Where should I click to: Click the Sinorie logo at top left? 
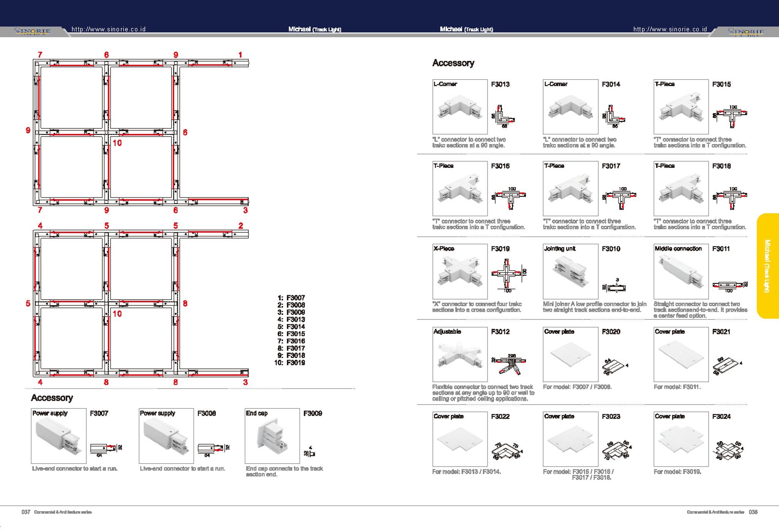click(32, 31)
